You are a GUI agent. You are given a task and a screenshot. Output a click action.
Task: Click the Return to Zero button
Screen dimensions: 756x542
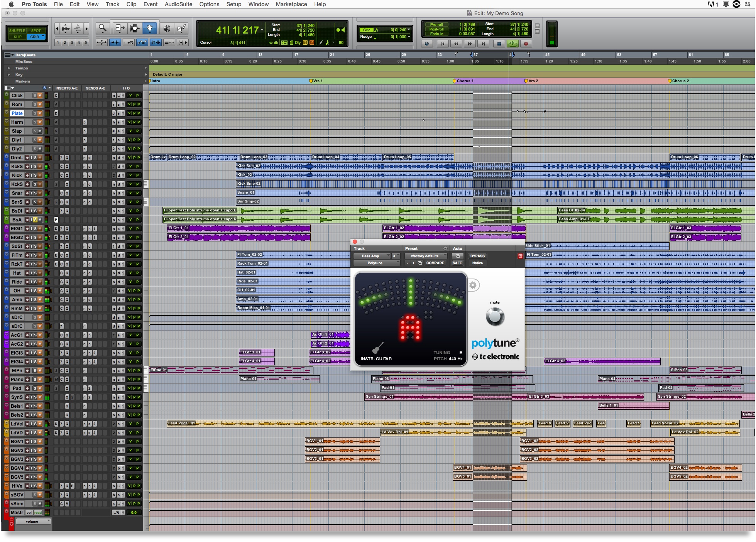443,44
